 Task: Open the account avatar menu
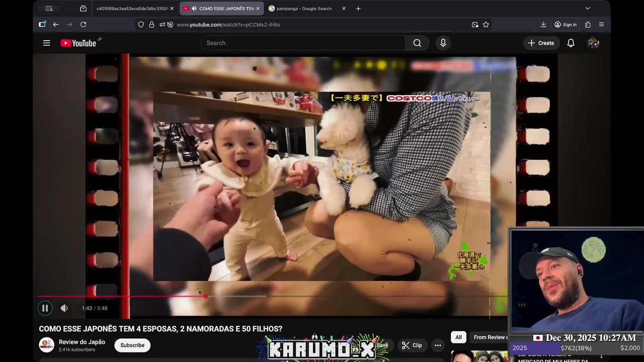pos(593,43)
